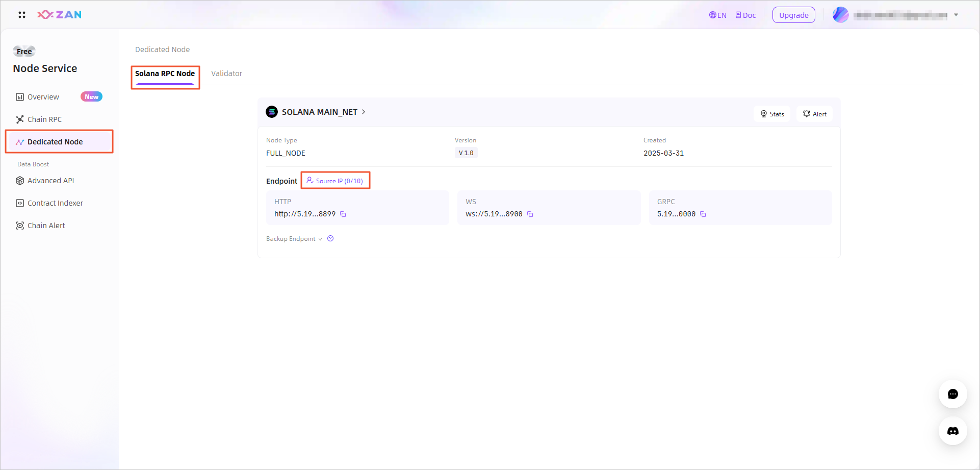Switch language via the EN globe icon
Screen dimensions: 980x470
(717, 15)
